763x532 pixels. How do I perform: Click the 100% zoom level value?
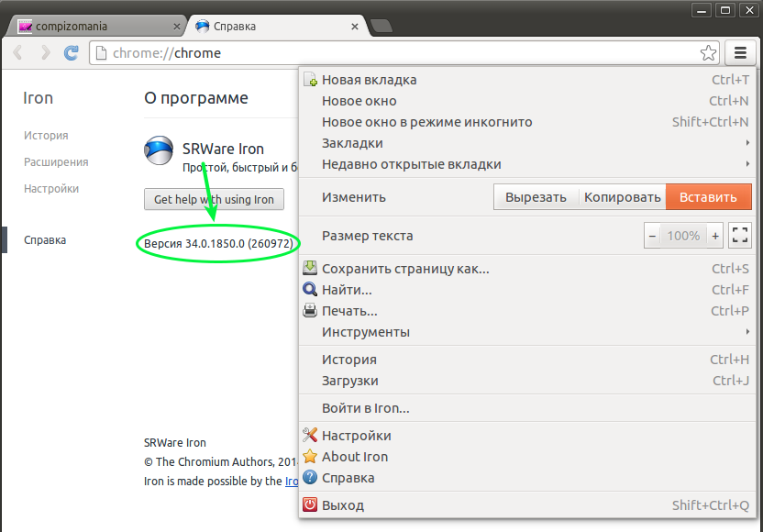(x=684, y=236)
